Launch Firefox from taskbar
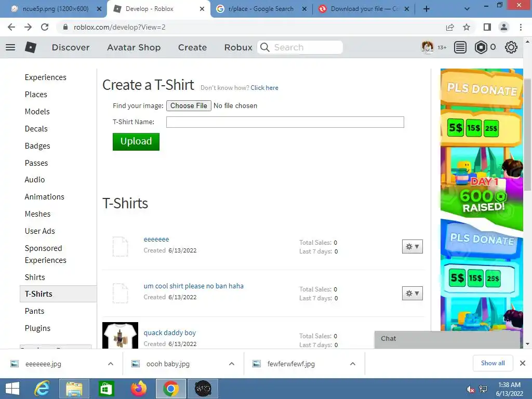This screenshot has height=399, width=532. point(139,389)
